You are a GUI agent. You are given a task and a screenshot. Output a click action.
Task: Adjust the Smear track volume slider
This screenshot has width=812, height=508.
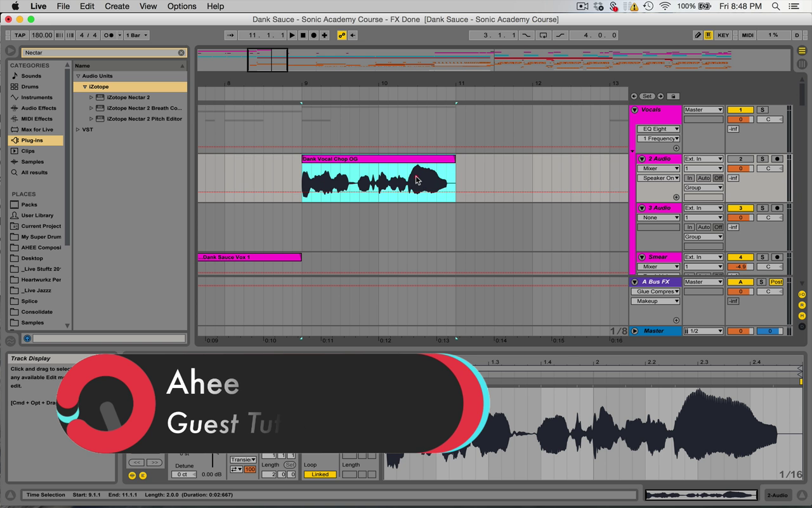point(740,267)
